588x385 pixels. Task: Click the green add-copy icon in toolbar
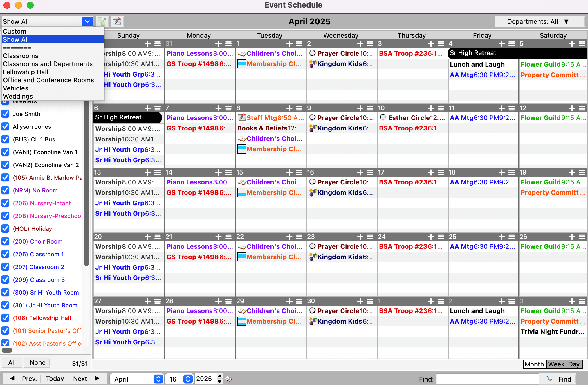click(102, 21)
